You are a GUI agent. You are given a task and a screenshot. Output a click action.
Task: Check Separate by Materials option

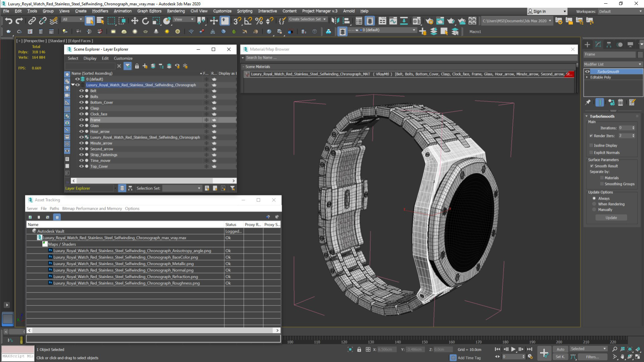[602, 178]
